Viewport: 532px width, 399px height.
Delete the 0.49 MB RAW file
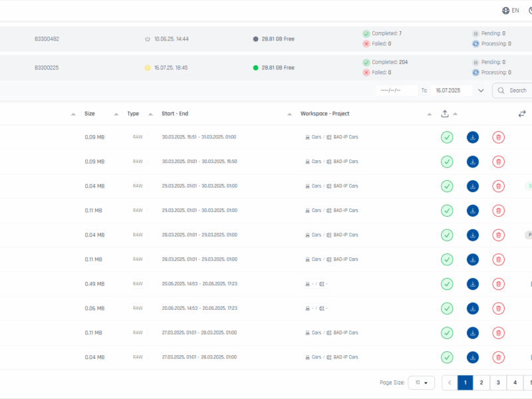click(498, 284)
